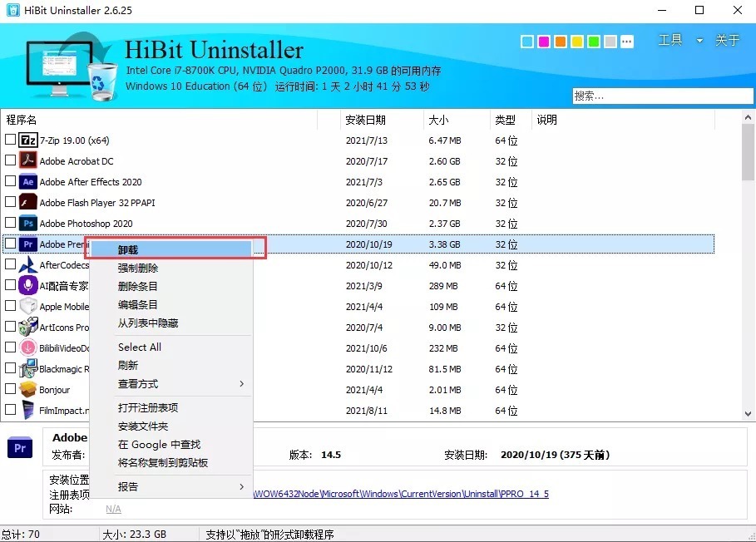756x542 pixels.
Task: Pick the gray theme color swatch
Action: tap(610, 42)
